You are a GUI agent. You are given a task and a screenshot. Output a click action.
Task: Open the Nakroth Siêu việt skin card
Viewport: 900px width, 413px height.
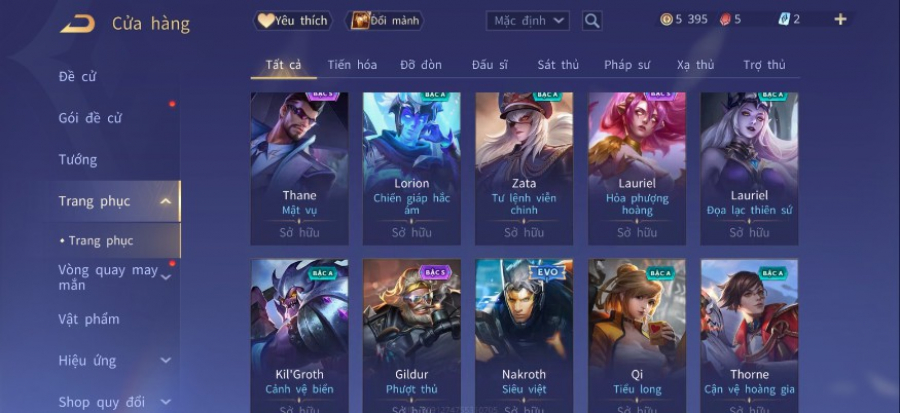click(524, 336)
